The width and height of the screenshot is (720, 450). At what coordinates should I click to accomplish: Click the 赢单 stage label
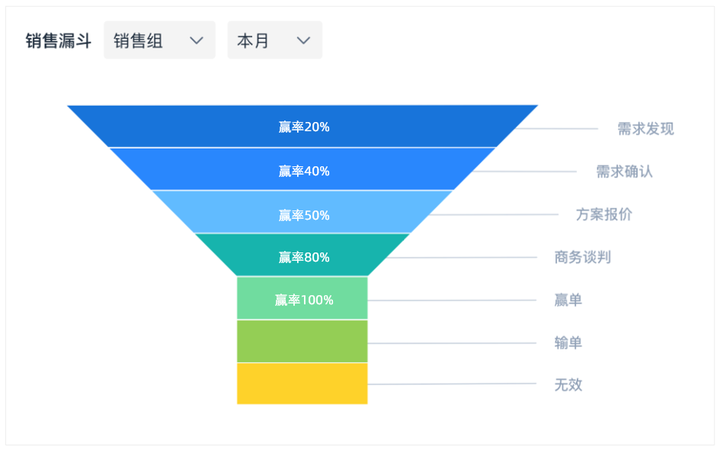tap(568, 300)
